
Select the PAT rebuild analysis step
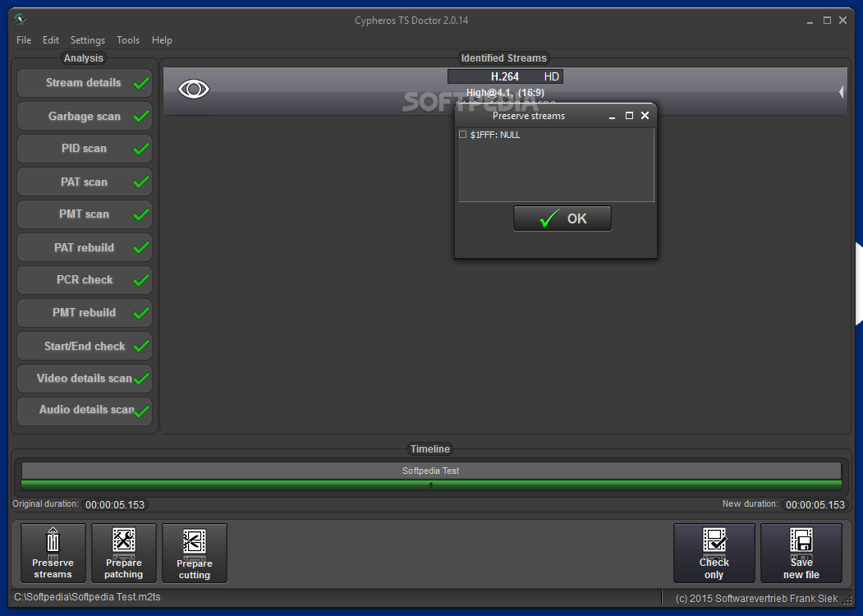click(85, 247)
